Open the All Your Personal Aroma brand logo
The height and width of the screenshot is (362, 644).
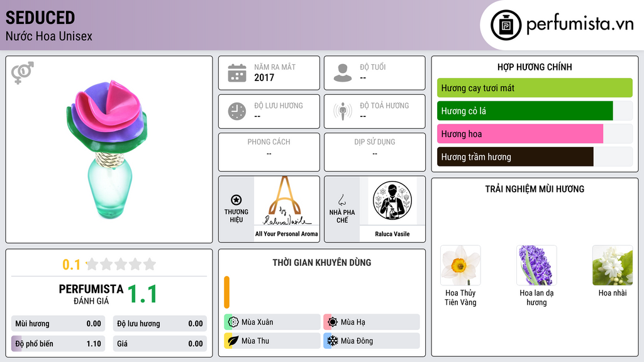tap(286, 201)
